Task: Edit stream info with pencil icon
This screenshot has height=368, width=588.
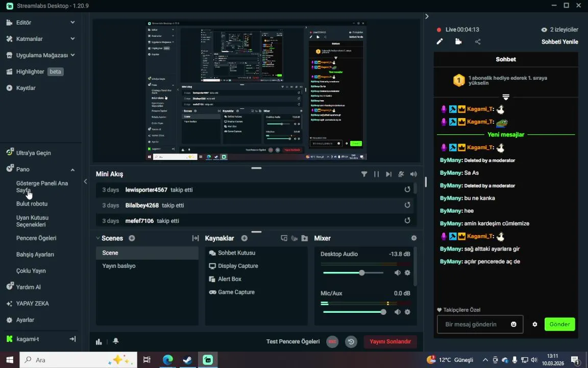Action: [x=439, y=42]
